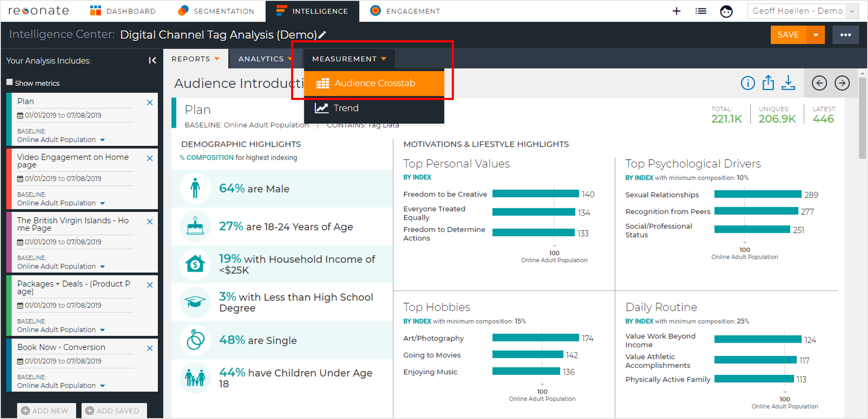Click the SAVE button
Viewport: 868px width, 419px height.
pyautogui.click(x=788, y=35)
